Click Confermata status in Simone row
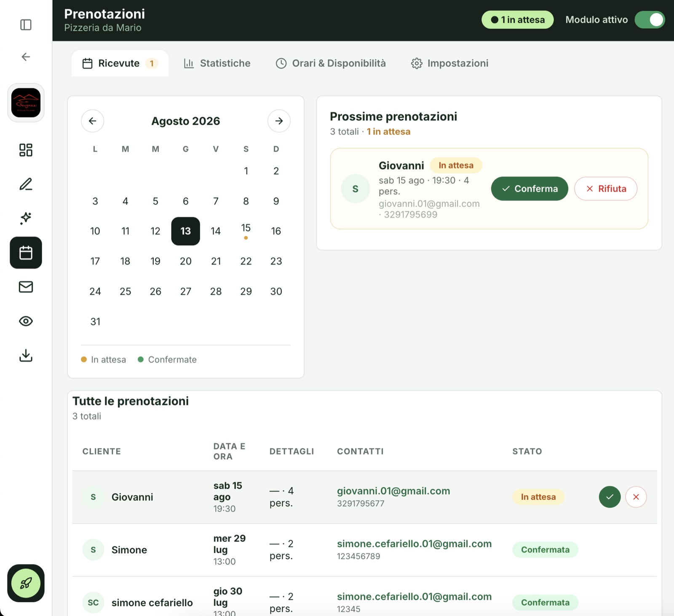Screen dimensions: 674x616 click(x=545, y=549)
